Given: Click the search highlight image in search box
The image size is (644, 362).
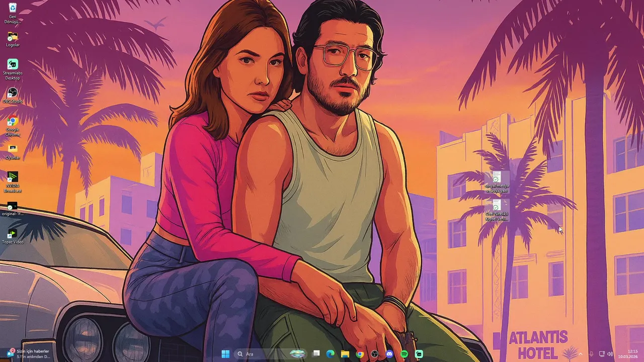Looking at the screenshot, I should [298, 354].
